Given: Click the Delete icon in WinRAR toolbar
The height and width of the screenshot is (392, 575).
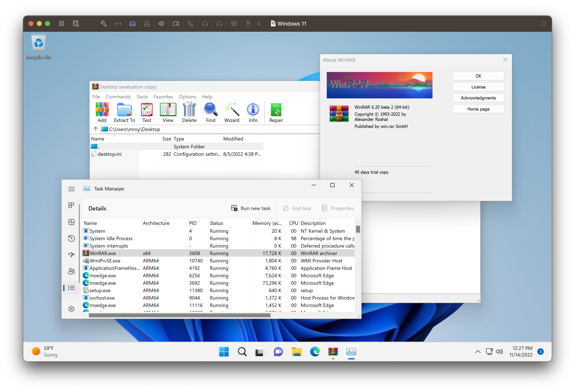Looking at the screenshot, I should point(189,112).
